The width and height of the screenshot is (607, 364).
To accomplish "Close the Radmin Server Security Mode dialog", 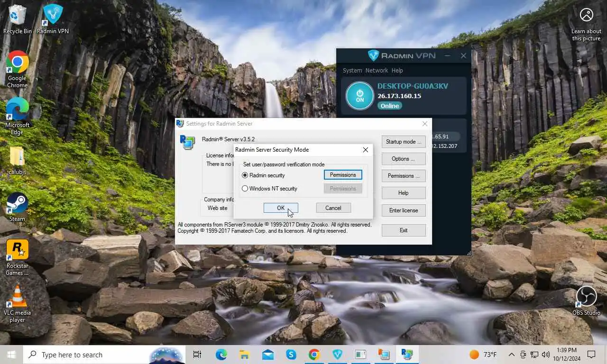I will tap(365, 150).
